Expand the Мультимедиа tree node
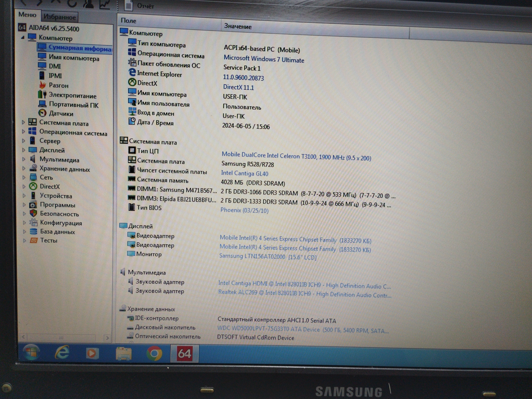532x399 pixels. [24, 159]
